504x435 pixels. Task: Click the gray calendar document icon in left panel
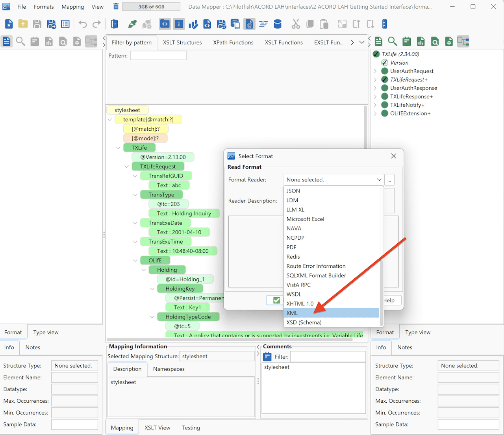coord(35,41)
